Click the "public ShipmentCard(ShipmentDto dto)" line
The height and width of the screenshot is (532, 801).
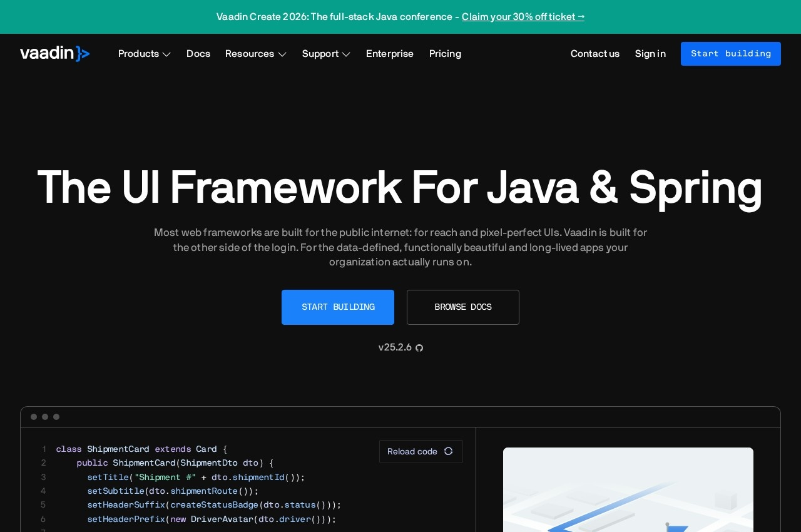175,463
